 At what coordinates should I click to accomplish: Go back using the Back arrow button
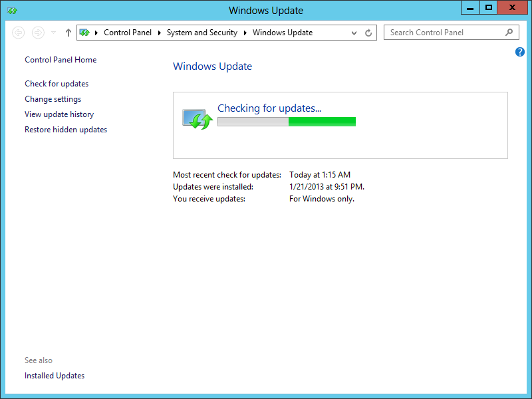click(19, 33)
